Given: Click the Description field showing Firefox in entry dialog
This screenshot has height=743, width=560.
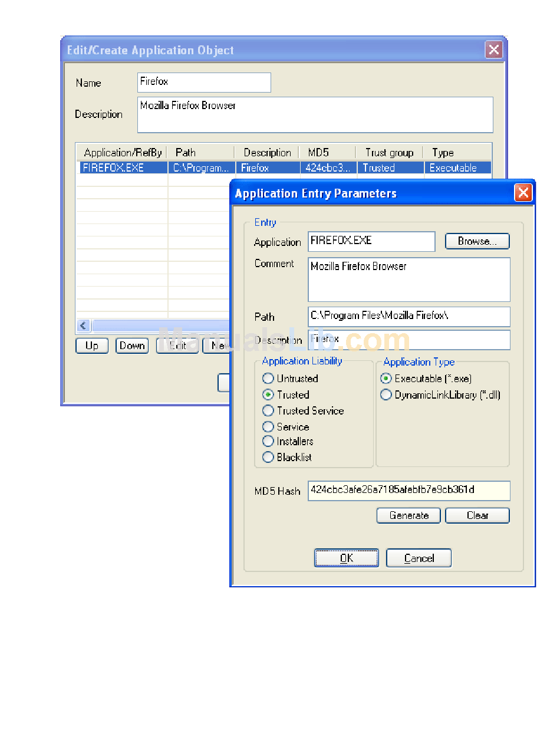Looking at the screenshot, I should tap(409, 340).
